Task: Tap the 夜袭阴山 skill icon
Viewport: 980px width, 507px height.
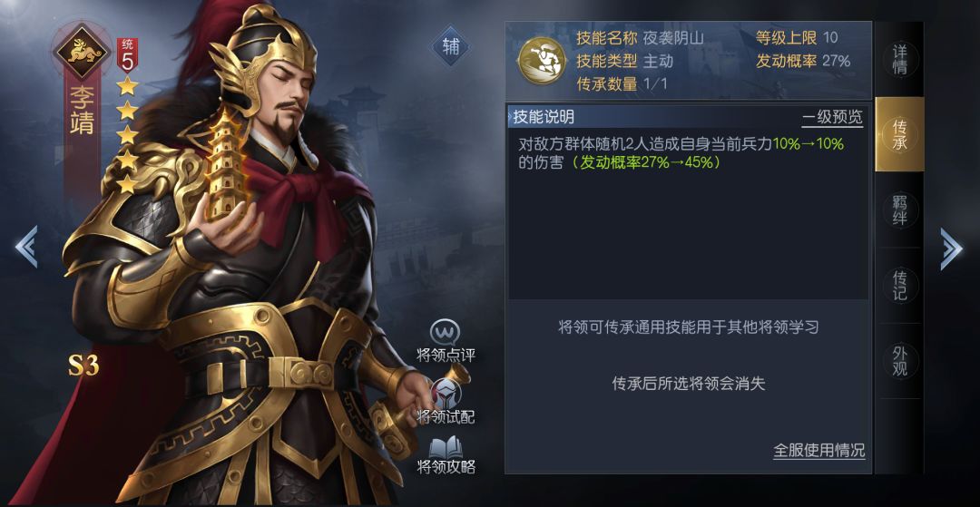Action: 540,61
